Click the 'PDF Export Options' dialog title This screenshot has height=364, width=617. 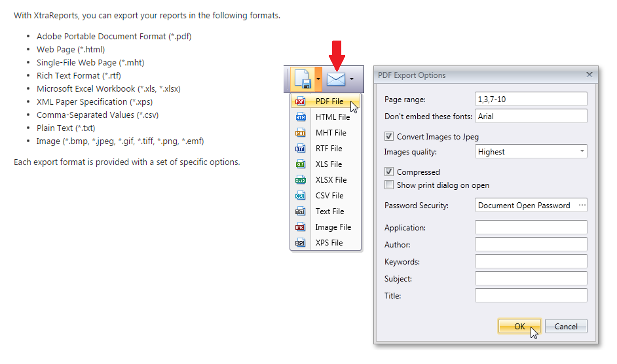[411, 75]
